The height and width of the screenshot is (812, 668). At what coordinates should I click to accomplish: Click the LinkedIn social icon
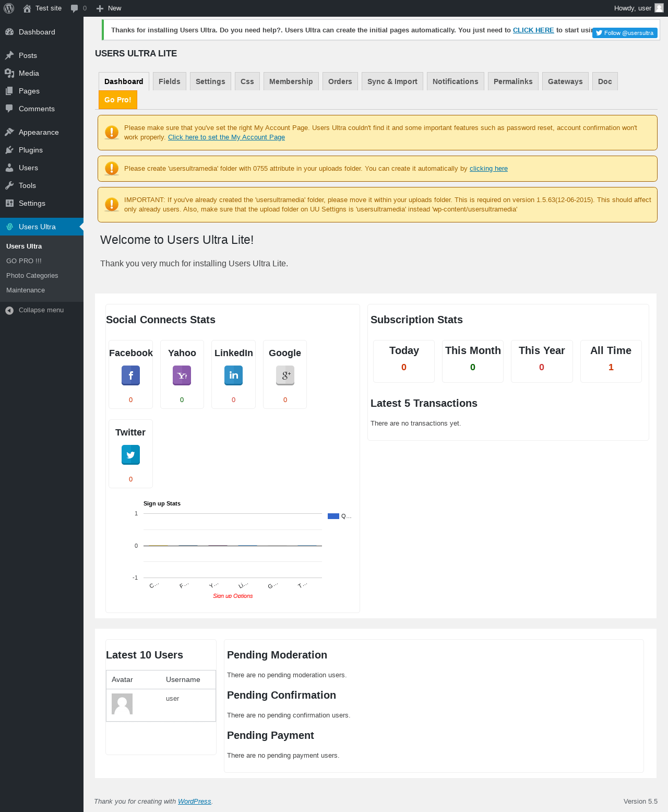click(x=233, y=375)
